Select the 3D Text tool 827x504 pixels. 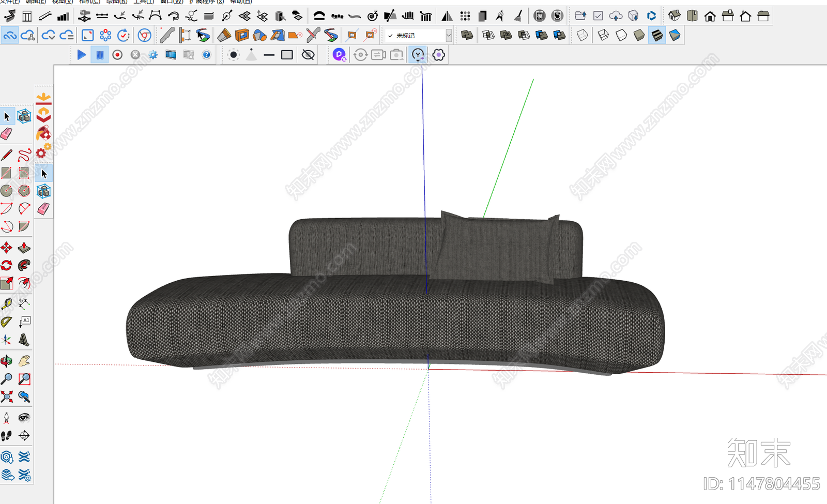[x=24, y=340]
